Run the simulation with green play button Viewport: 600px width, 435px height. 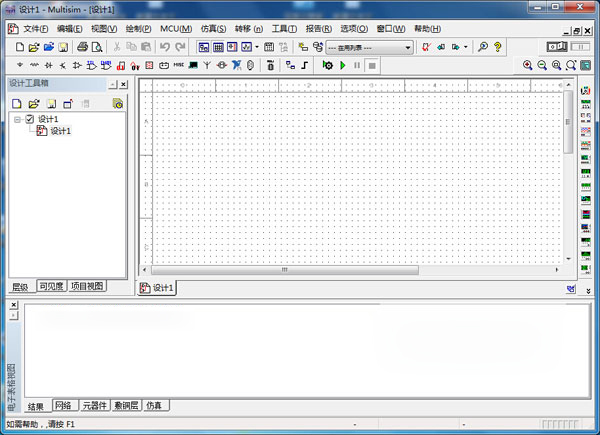[x=343, y=65]
